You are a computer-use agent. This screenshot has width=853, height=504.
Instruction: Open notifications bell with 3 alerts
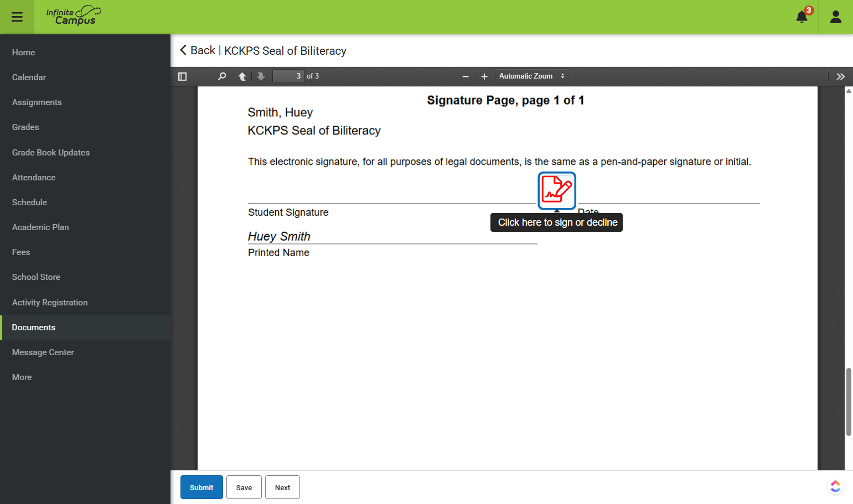[802, 17]
